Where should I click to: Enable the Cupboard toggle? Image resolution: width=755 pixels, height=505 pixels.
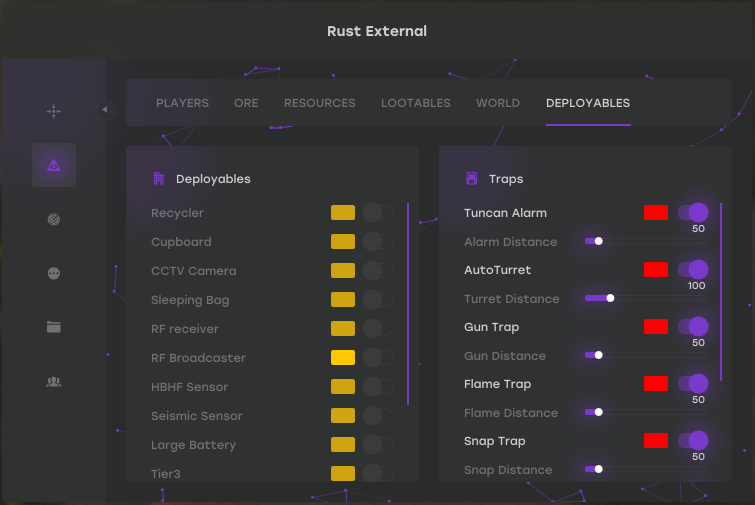pyautogui.click(x=378, y=241)
